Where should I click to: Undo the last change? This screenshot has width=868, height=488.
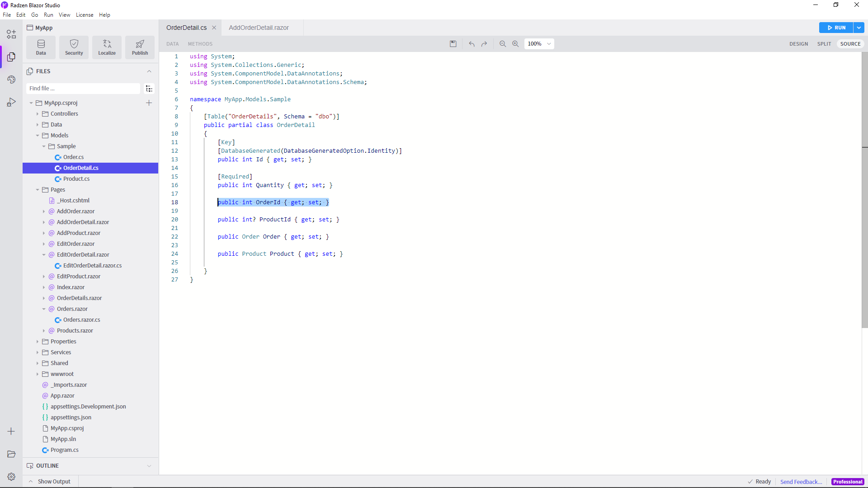pos(472,44)
